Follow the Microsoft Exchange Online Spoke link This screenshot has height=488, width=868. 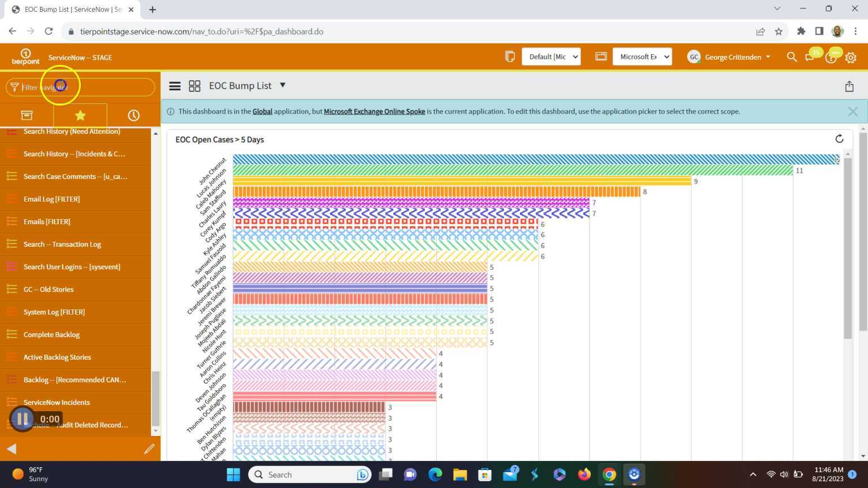point(374,111)
